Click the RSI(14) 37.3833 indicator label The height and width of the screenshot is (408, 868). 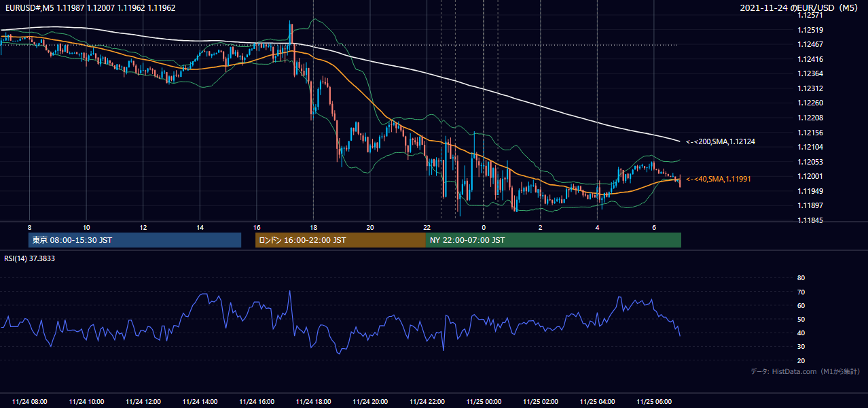(x=29, y=258)
